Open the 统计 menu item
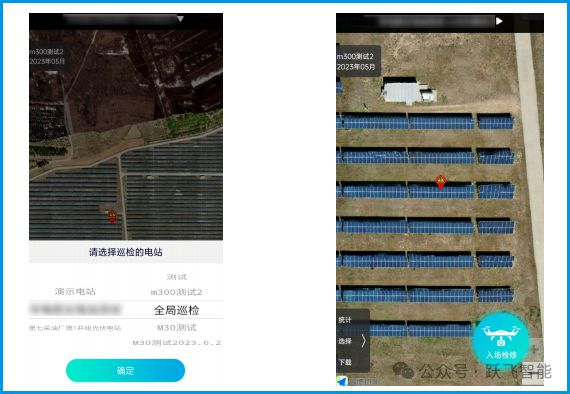Image resolution: width=570 pixels, height=394 pixels. point(345,320)
